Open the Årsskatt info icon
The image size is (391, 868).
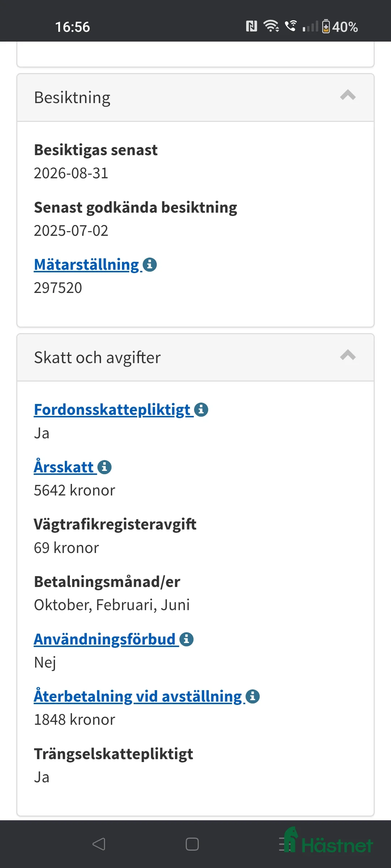tap(104, 467)
